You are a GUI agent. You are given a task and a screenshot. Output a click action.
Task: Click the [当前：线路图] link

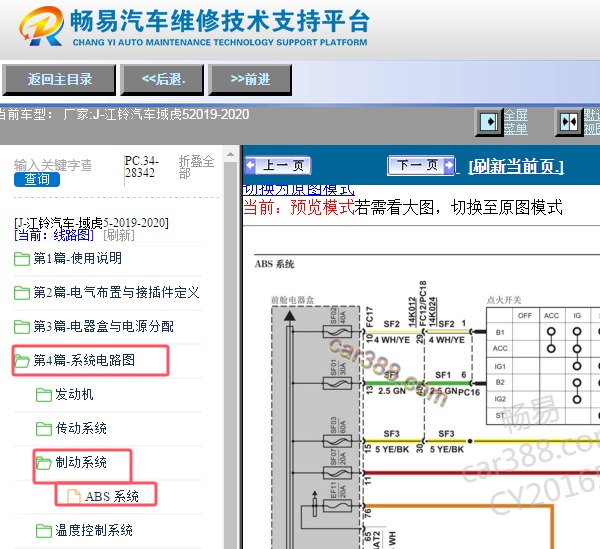click(54, 235)
